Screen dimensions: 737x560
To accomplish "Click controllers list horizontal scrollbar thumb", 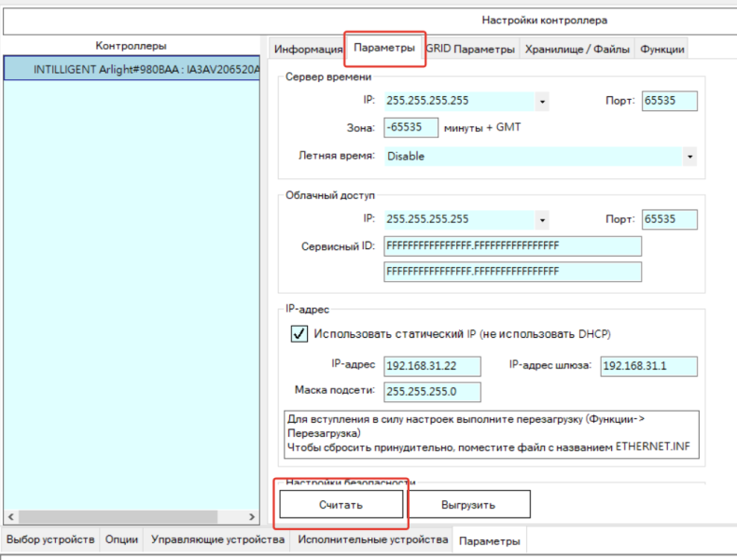I will tap(118, 517).
